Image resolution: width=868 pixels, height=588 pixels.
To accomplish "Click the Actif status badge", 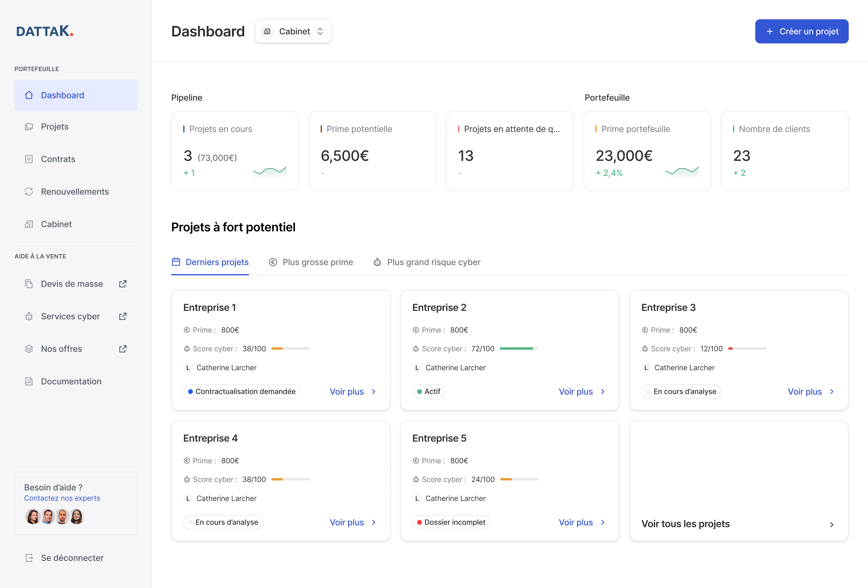I will pos(428,392).
